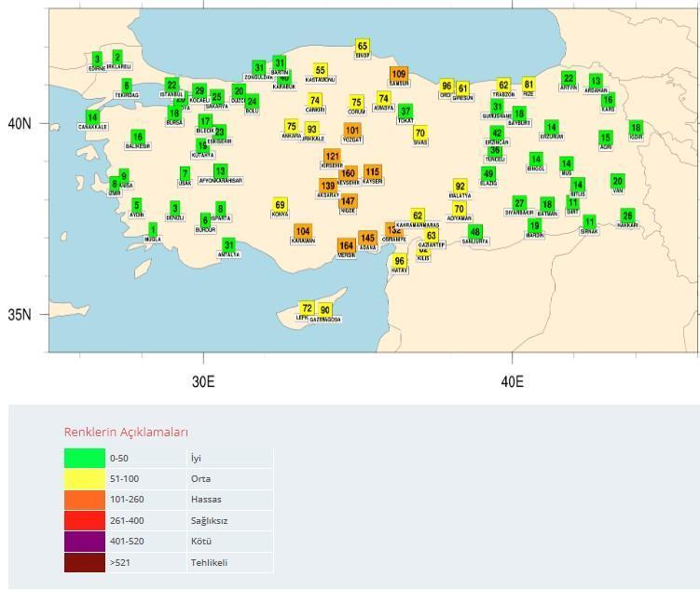Click the Tehlikeli legend label
The image size is (700, 591).
209,562
